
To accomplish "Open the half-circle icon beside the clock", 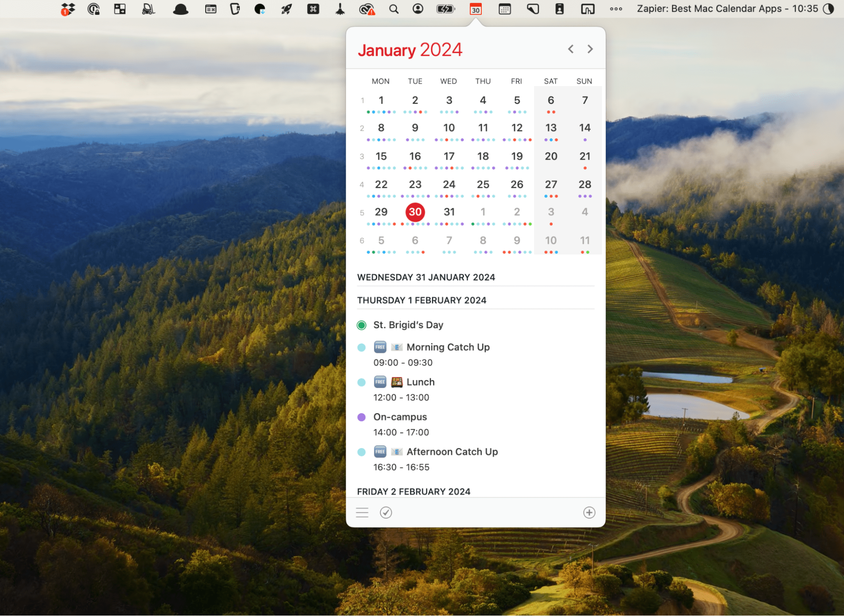I will pos(828,9).
